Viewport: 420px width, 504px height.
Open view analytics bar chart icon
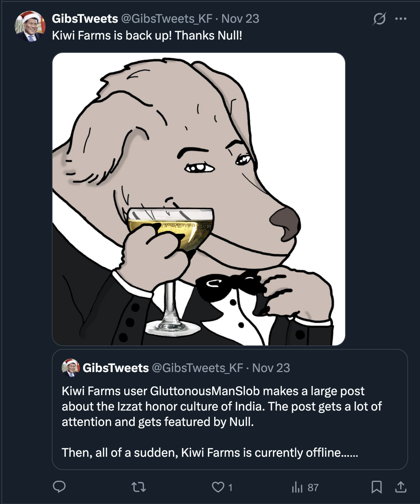pos(297,487)
